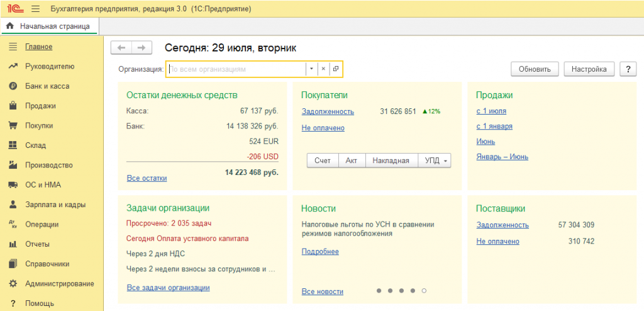
Task: Click the Продажи shopping bag icon
Action: (13, 106)
